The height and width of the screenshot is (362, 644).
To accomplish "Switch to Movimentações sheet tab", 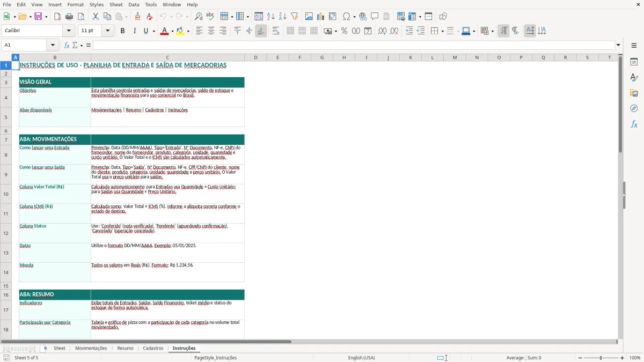I will [x=91, y=349].
